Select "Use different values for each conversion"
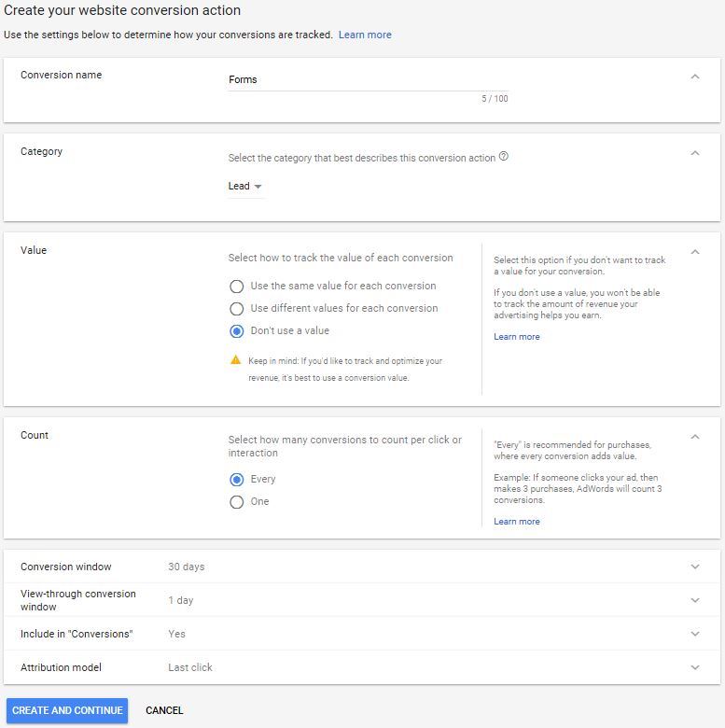Image resolution: width=725 pixels, height=728 pixels. tap(237, 308)
